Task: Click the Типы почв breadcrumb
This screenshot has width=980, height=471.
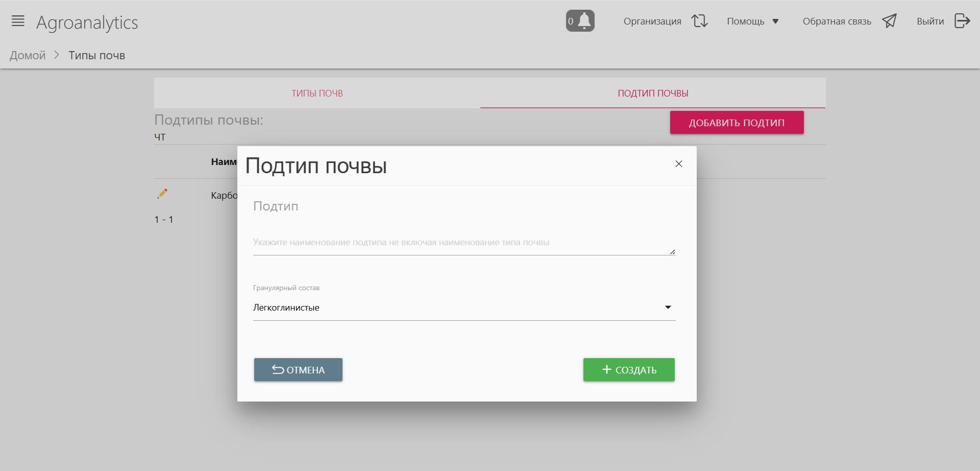Action: [97, 56]
